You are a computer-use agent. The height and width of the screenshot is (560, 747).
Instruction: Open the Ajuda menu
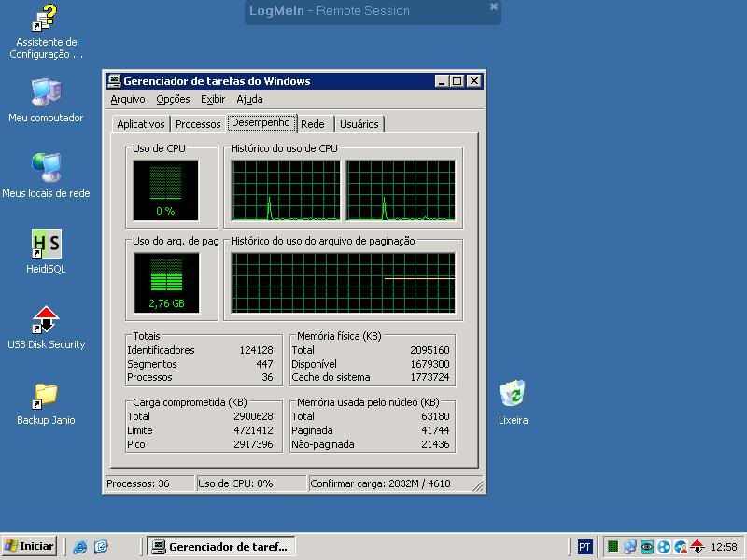(249, 99)
